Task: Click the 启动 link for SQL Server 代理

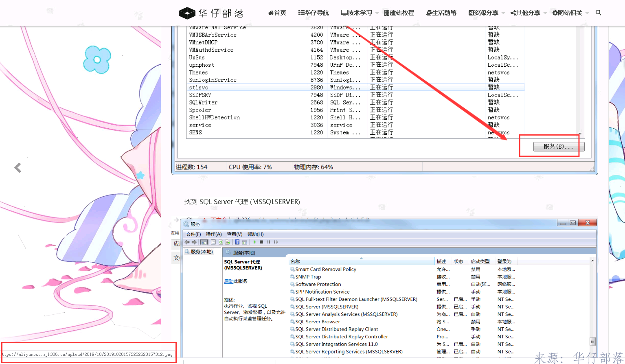Action: point(228,281)
